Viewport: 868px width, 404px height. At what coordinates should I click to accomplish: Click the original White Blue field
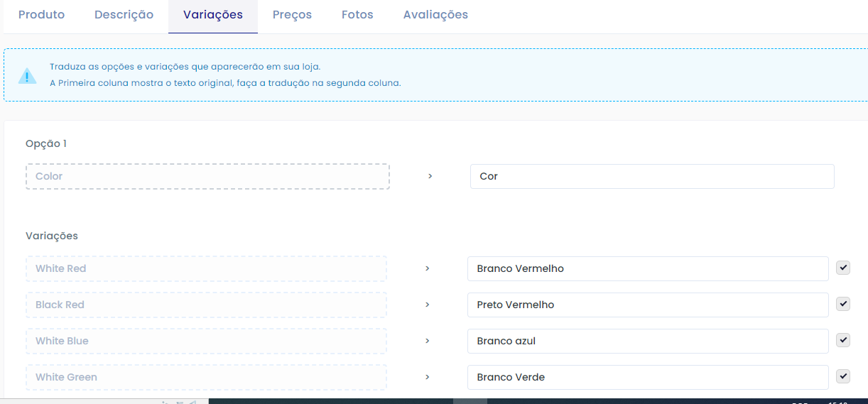pos(206,341)
